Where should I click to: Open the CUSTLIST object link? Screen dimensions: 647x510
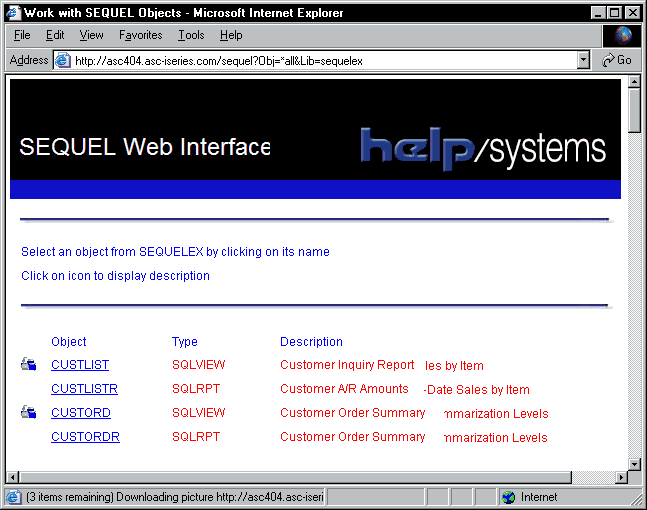tap(80, 365)
